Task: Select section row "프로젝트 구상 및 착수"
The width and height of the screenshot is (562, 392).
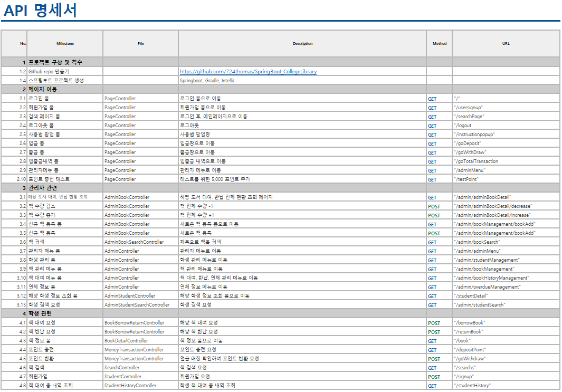Action: pos(280,62)
